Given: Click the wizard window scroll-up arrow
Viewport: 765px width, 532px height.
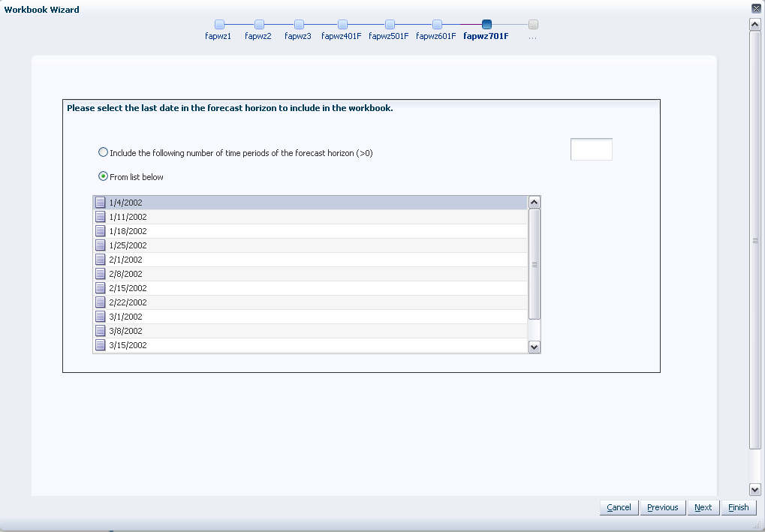Looking at the screenshot, I should [754, 24].
